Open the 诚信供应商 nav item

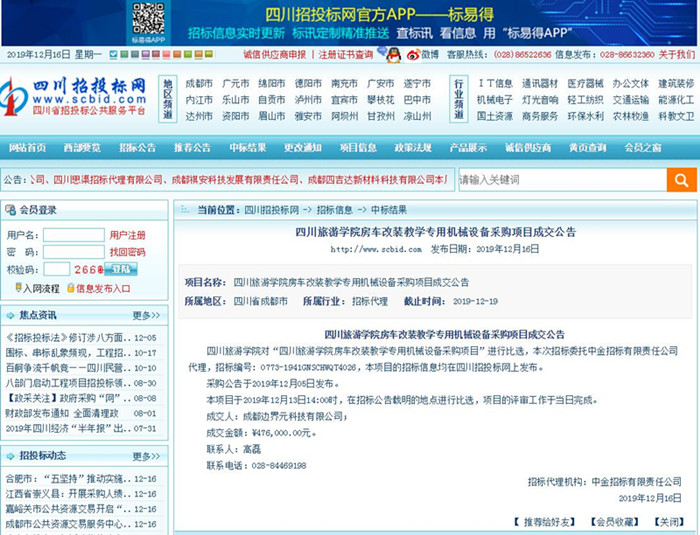point(528,148)
